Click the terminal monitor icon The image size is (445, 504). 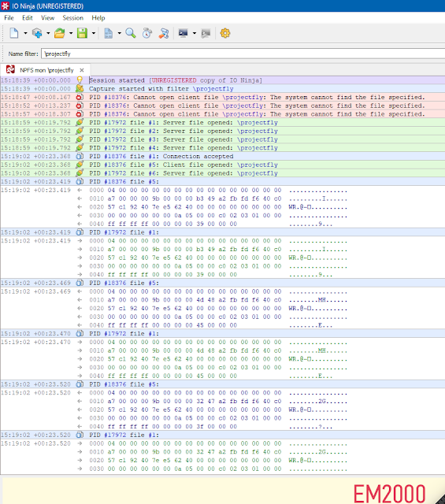[x=184, y=33]
